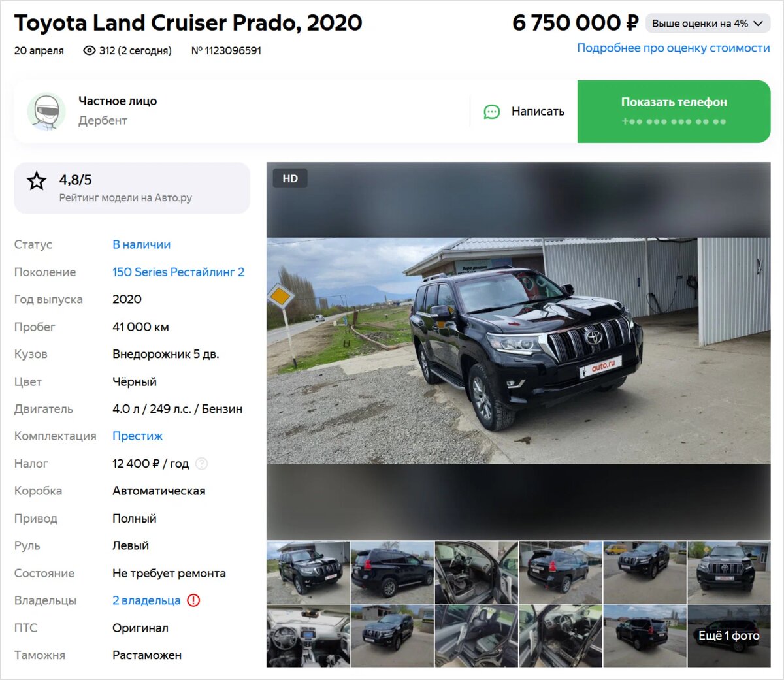Open '150 Series Рестайлинг 2' generation link

[178, 272]
